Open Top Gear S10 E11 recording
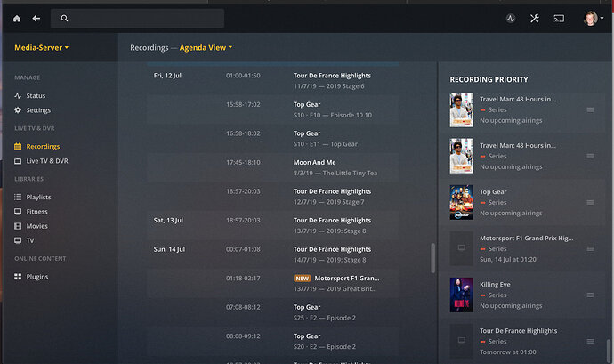The image size is (614, 364). pyautogui.click(x=272, y=139)
